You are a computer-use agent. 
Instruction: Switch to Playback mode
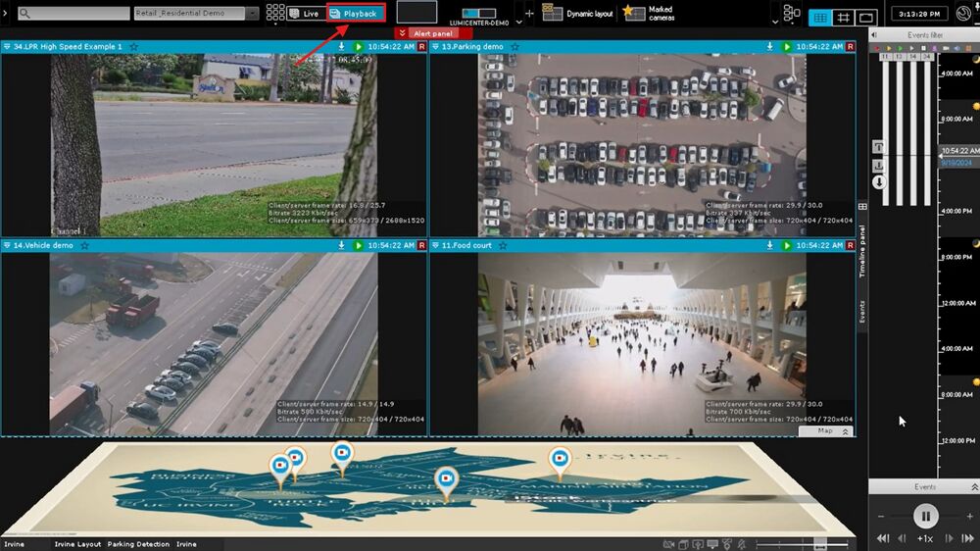[x=354, y=14]
